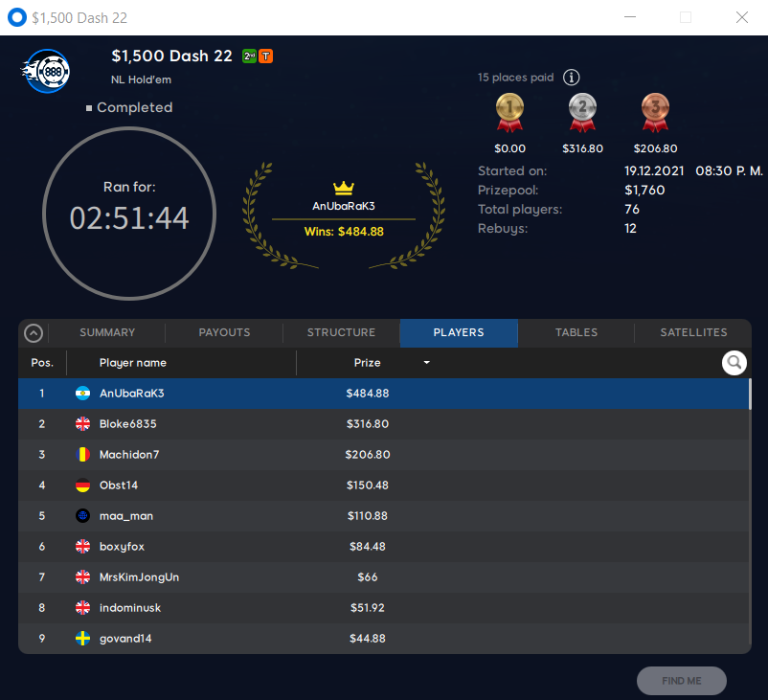Click the gold first place medal

coord(509,113)
